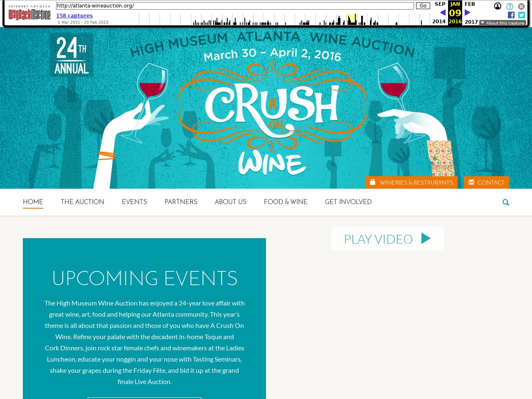Go to previous capture with left arrow
The image size is (532, 399).
443,12
